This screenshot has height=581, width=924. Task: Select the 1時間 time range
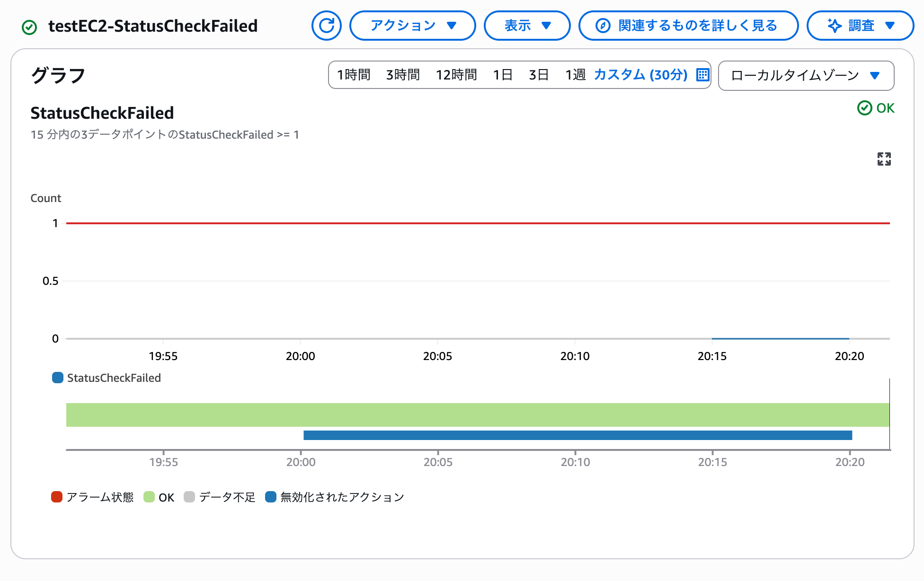[x=354, y=75]
